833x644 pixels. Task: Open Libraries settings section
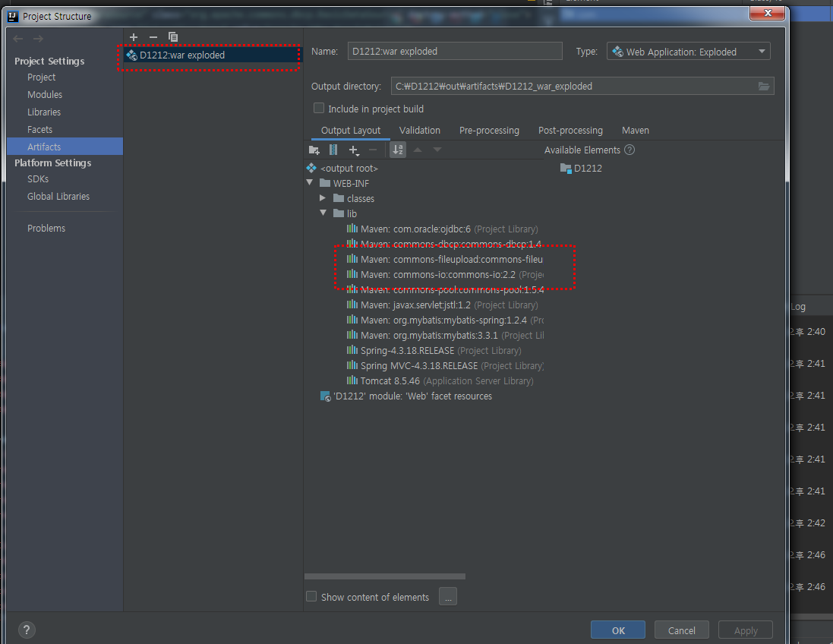tap(44, 112)
